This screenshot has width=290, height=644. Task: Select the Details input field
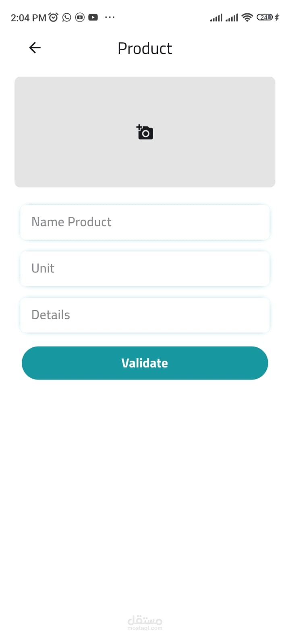pyautogui.click(x=145, y=315)
